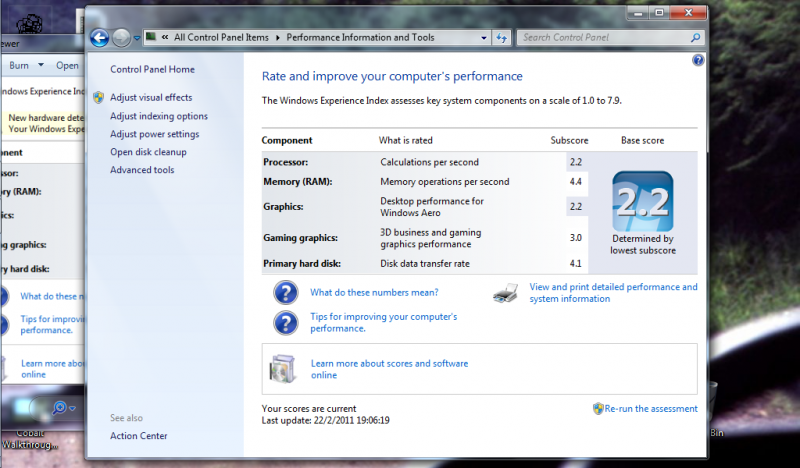Viewport: 800px width, 468px height.
Task: Click the blue Back arrow button
Action: [99, 38]
